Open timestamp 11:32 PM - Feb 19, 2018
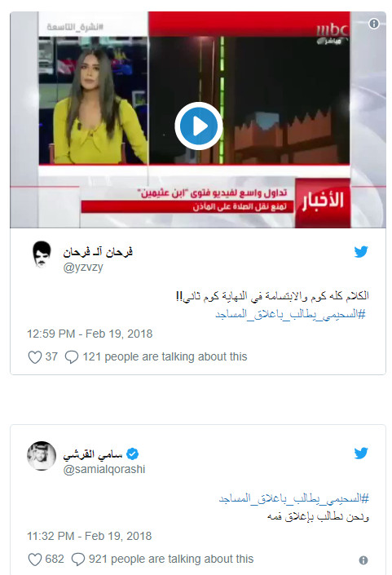The height and width of the screenshot is (575, 392). (x=89, y=536)
